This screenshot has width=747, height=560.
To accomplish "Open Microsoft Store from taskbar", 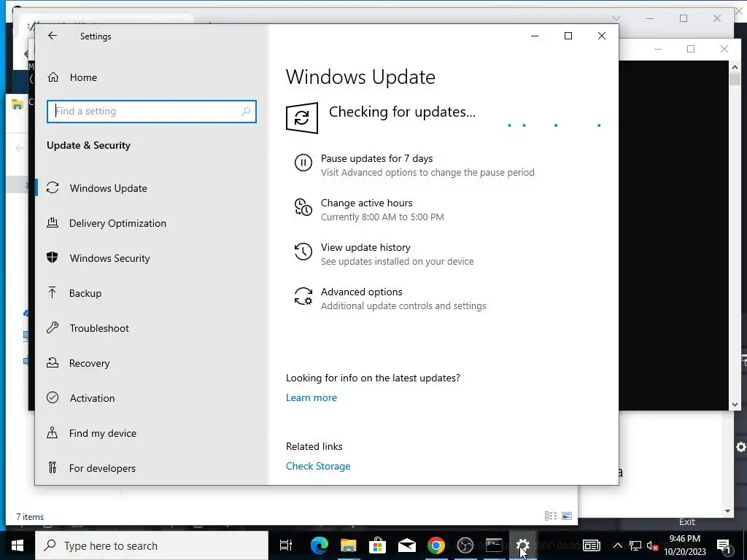I will pos(377,545).
